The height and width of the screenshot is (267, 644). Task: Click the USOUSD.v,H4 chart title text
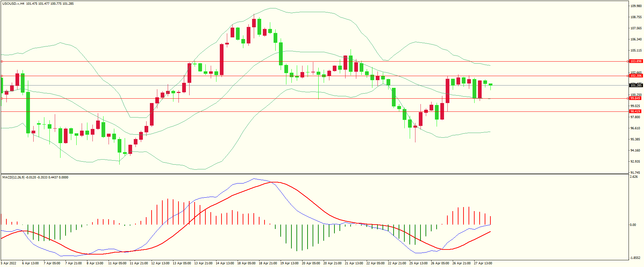13,4
